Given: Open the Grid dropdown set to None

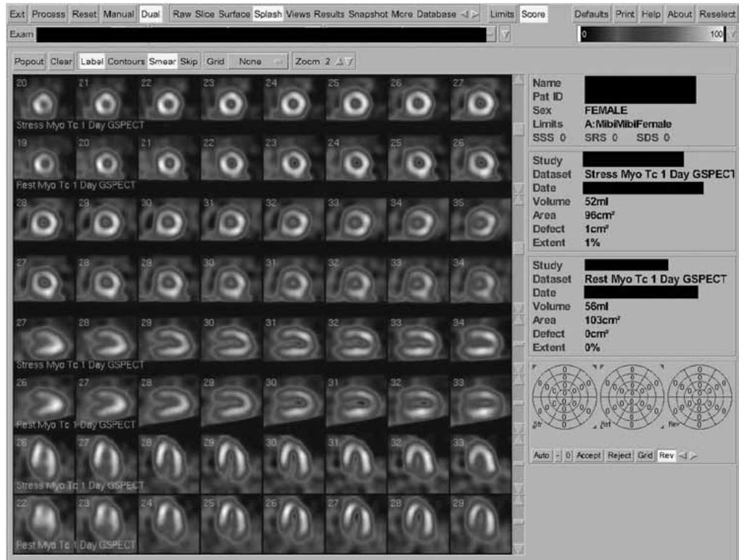Looking at the screenshot, I should coord(257,62).
